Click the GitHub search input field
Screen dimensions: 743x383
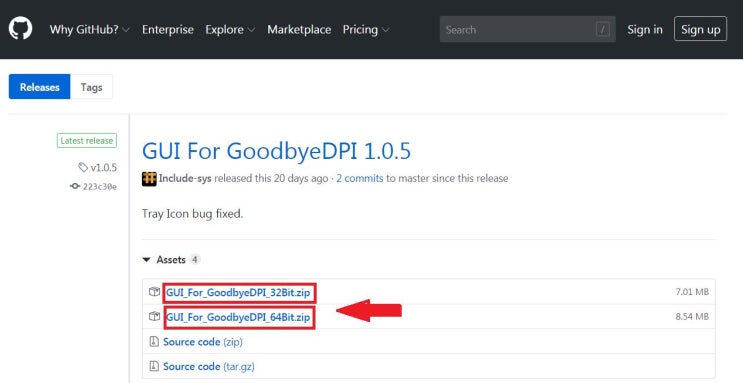click(x=527, y=29)
